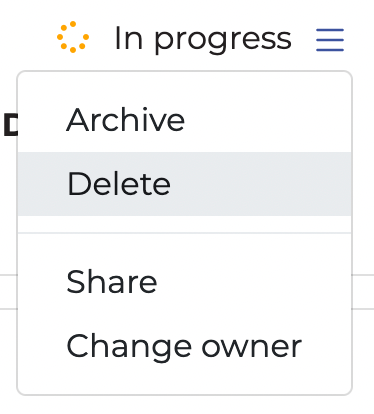This screenshot has height=414, width=374.
Task: Click the bold heading letter behind the menu
Action: tap(10, 125)
